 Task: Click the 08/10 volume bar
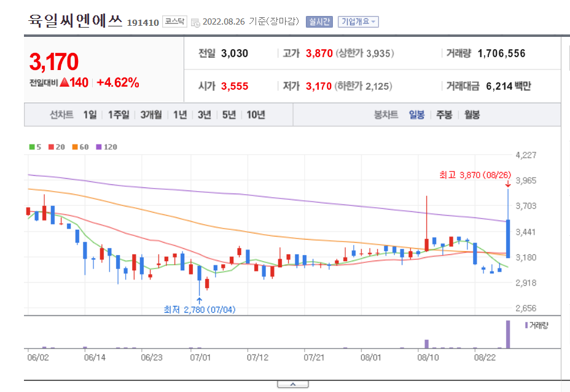coord(427,344)
